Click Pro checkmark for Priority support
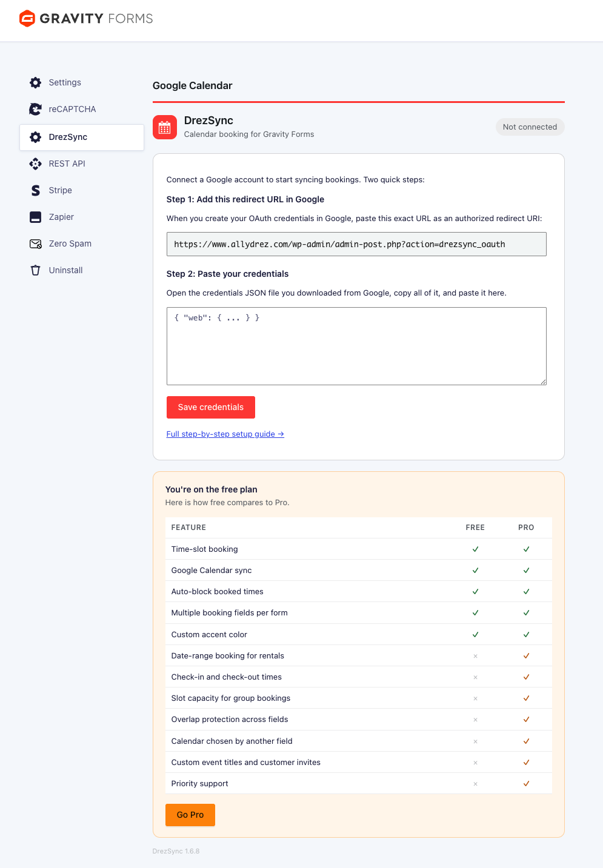The height and width of the screenshot is (868, 603). [526, 783]
